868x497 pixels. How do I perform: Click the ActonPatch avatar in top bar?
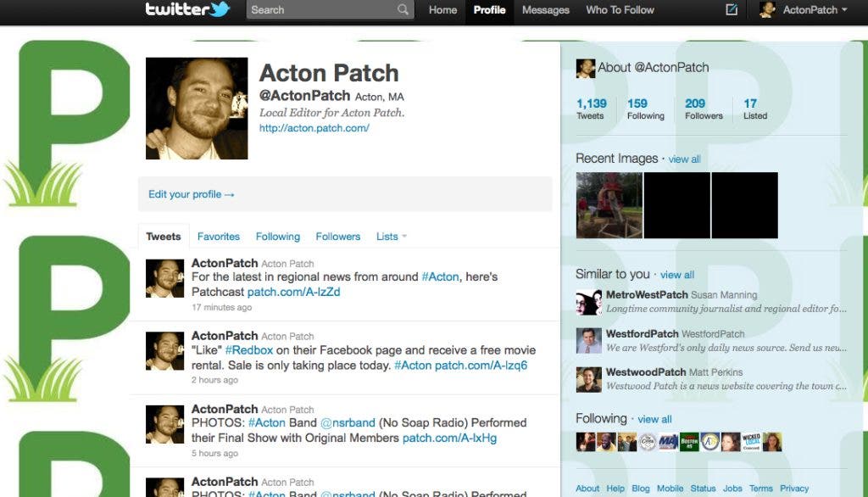click(x=767, y=9)
